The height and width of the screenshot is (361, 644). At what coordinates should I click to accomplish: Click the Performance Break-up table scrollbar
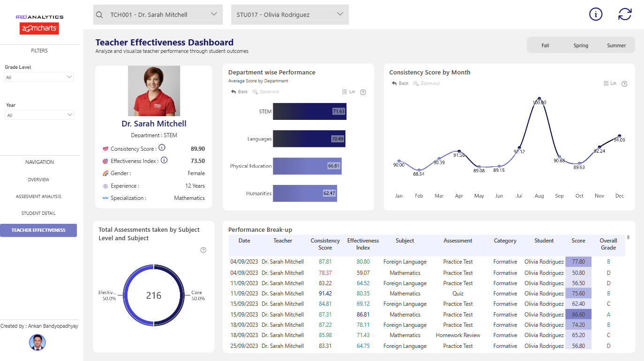pos(628,237)
